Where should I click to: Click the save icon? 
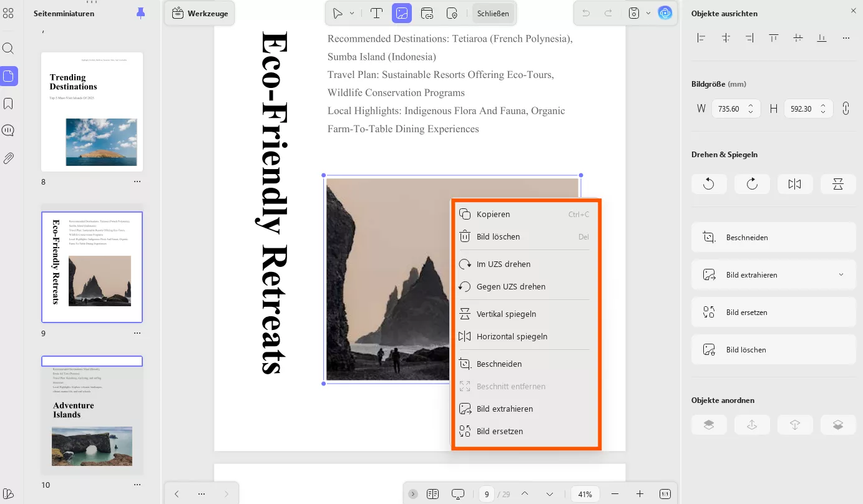pyautogui.click(x=634, y=13)
